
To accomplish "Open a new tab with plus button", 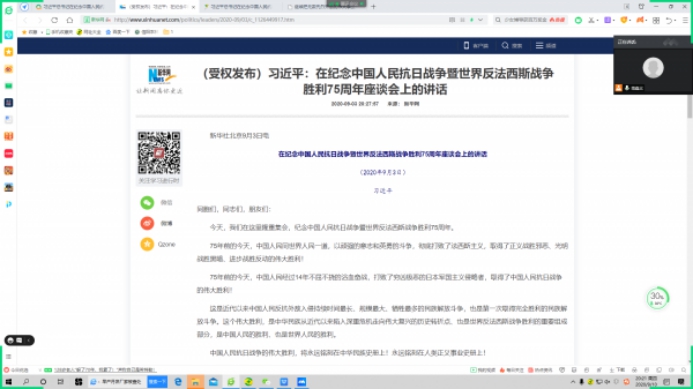I will (x=373, y=7).
